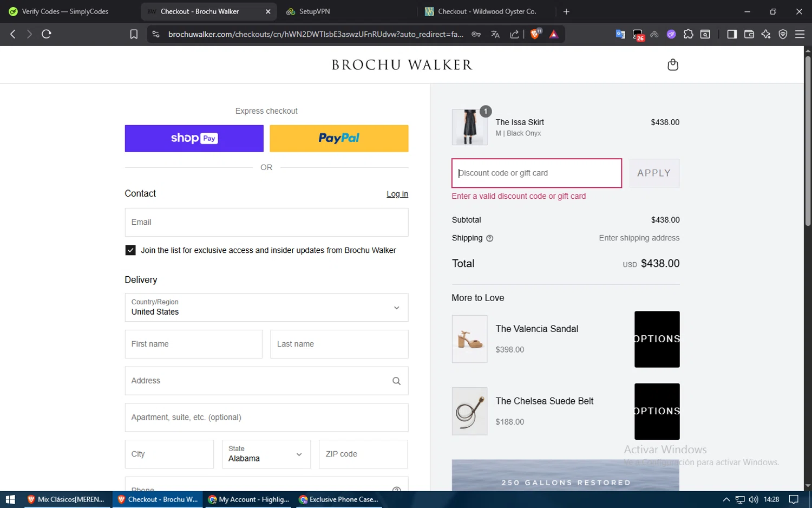Share this page icon
This screenshot has height=508, width=812.
(514, 34)
